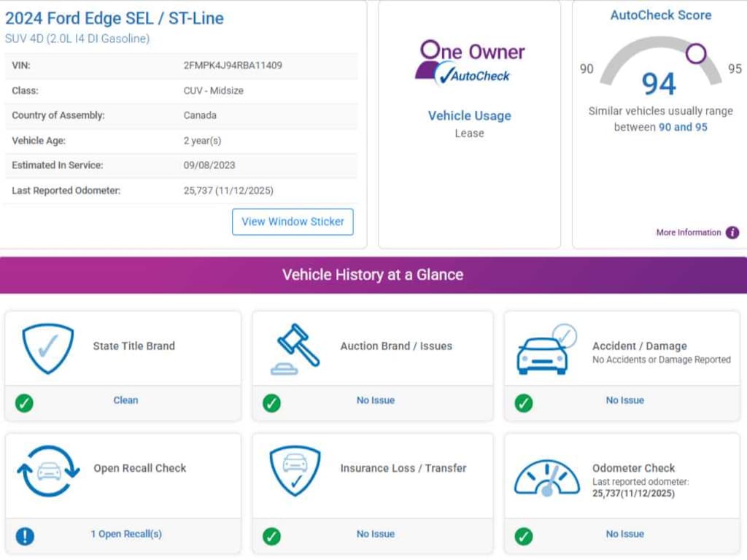The width and height of the screenshot is (747, 560).
Task: Open No Issue link under Insurance Loss / Transfer
Action: click(x=375, y=534)
